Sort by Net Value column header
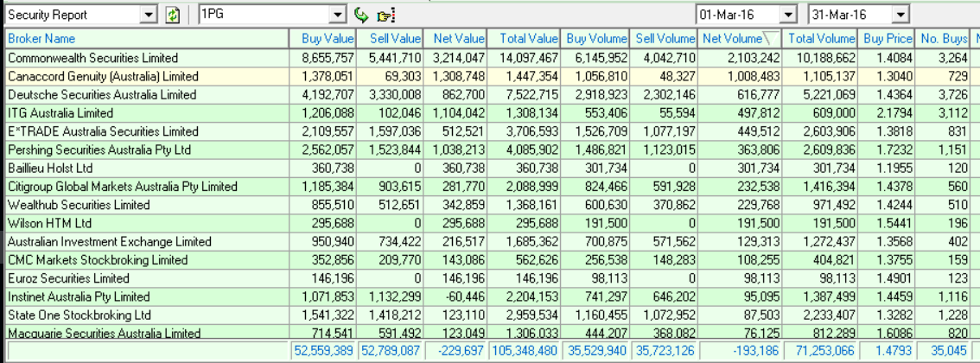This screenshot has height=363, width=980. click(x=455, y=39)
